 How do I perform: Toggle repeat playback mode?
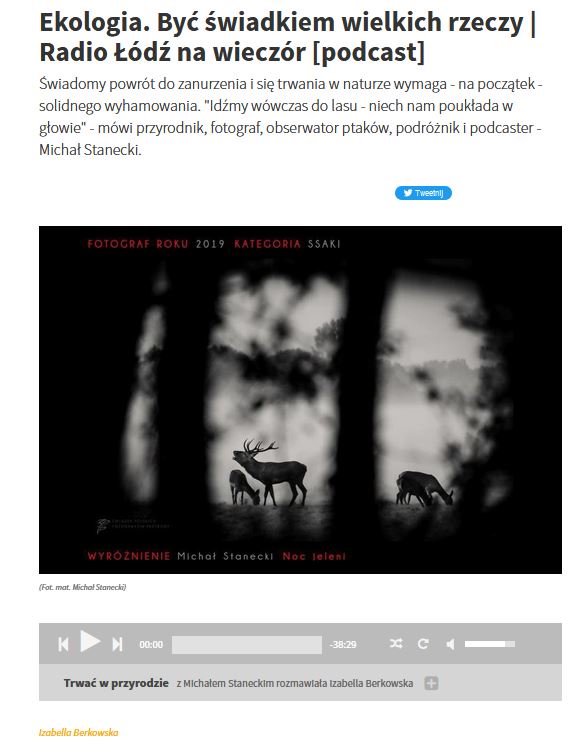coord(423,644)
